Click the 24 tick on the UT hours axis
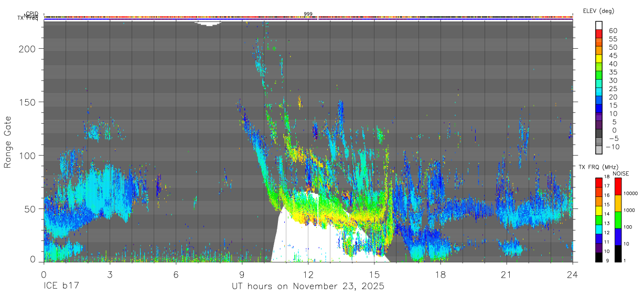 [x=572, y=274]
